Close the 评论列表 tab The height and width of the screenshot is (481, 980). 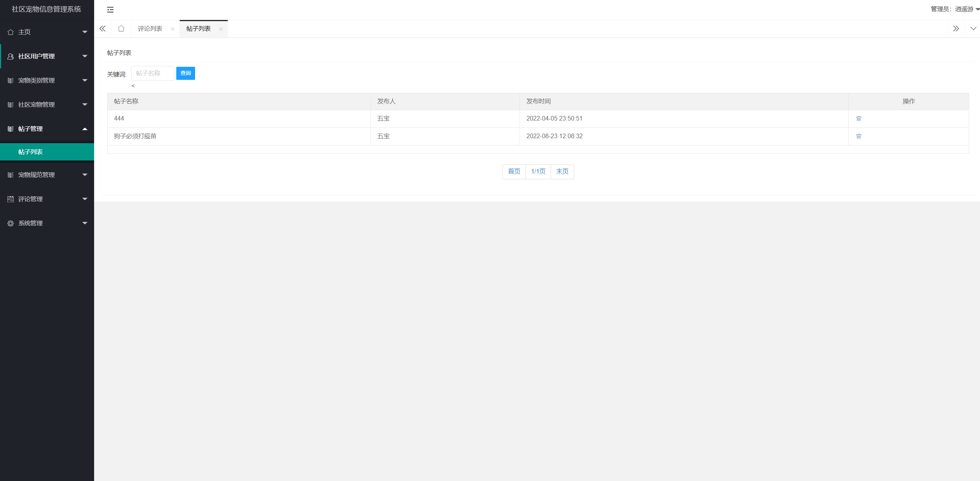tap(172, 29)
